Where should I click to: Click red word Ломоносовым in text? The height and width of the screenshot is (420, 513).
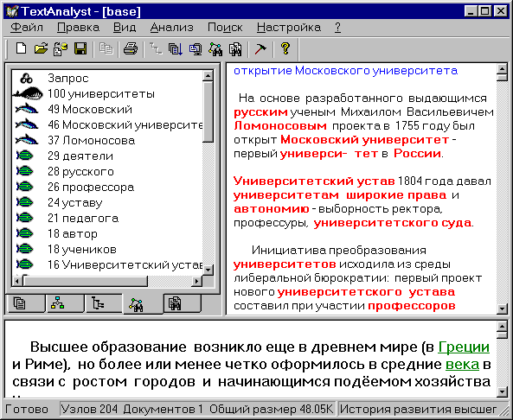click(280, 125)
